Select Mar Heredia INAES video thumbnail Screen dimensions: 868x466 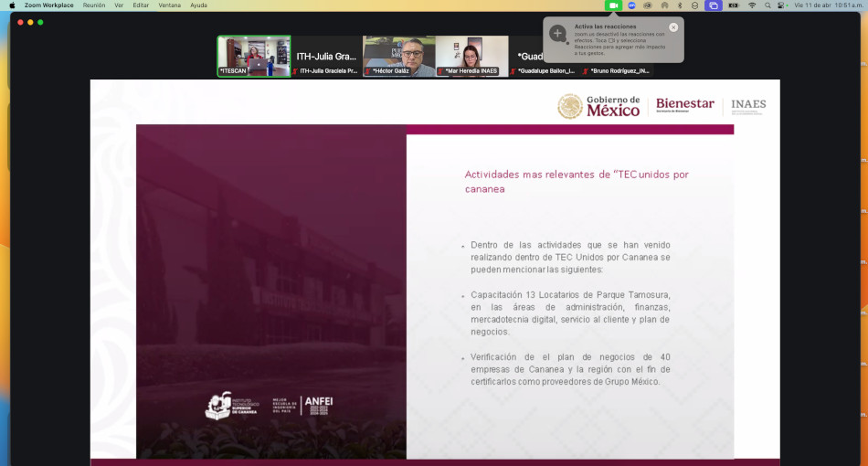pos(471,56)
